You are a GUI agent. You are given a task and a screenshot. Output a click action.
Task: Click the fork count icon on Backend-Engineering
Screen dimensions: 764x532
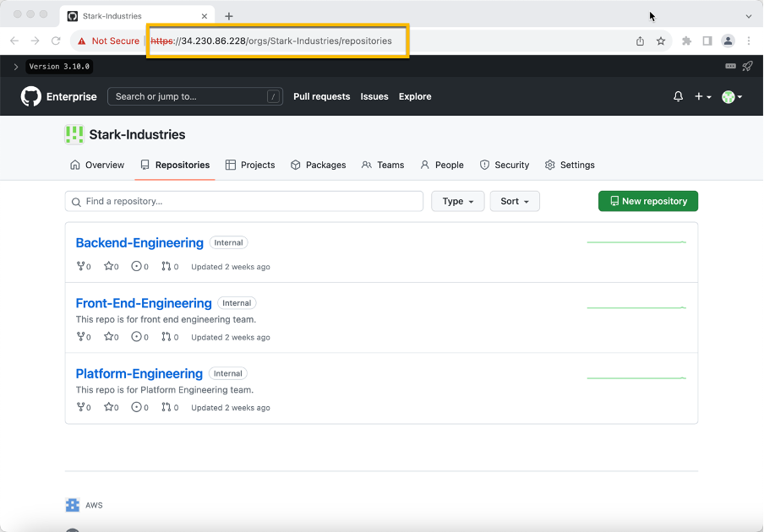pyautogui.click(x=79, y=266)
